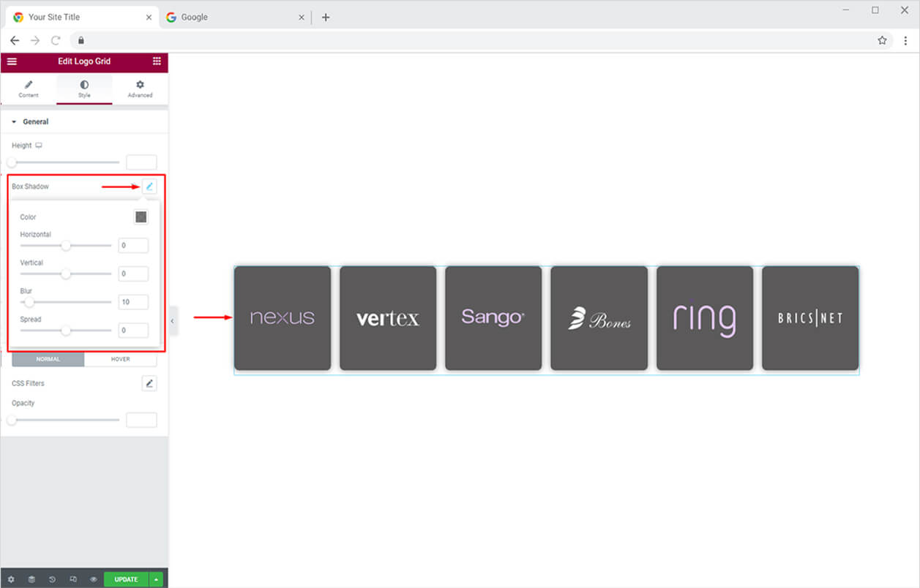Open a new browser tab
The width and height of the screenshot is (920, 588).
point(326,17)
